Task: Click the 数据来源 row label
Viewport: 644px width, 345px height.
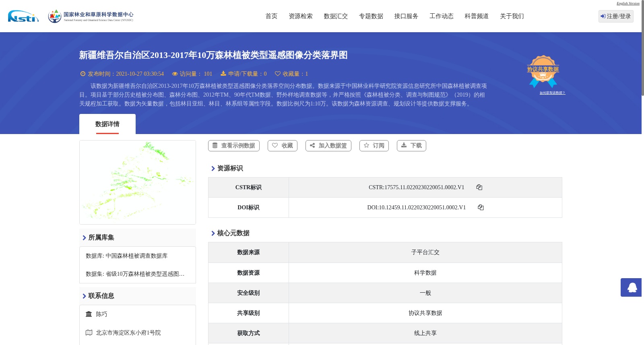Action: pyautogui.click(x=248, y=252)
